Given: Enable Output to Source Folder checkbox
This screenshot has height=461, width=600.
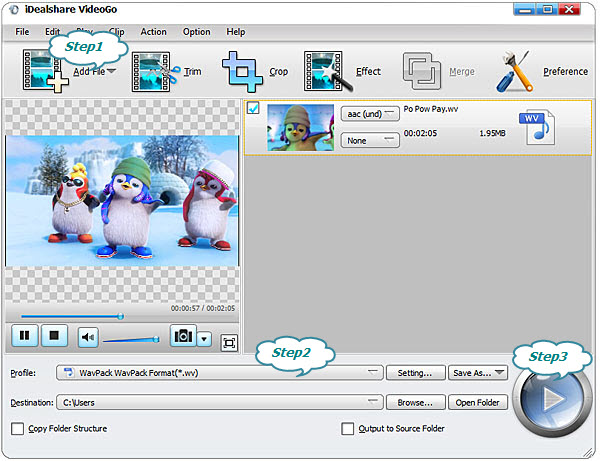Looking at the screenshot, I should point(347,428).
